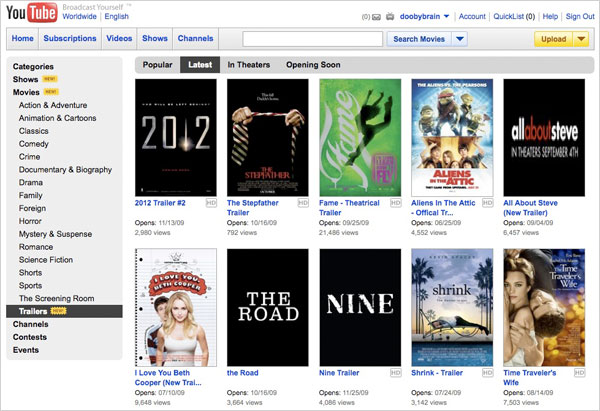Select the Comedy category
This screenshot has width=600, height=411.
[x=34, y=144]
